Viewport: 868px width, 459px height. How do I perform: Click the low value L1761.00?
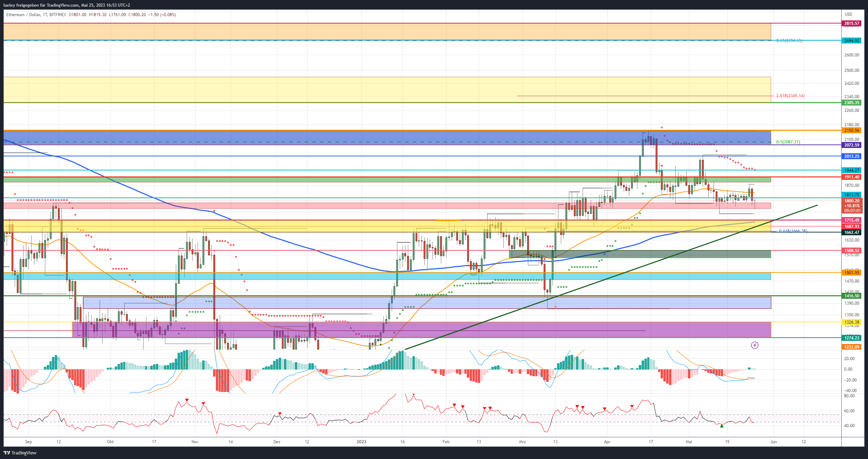tap(117, 15)
